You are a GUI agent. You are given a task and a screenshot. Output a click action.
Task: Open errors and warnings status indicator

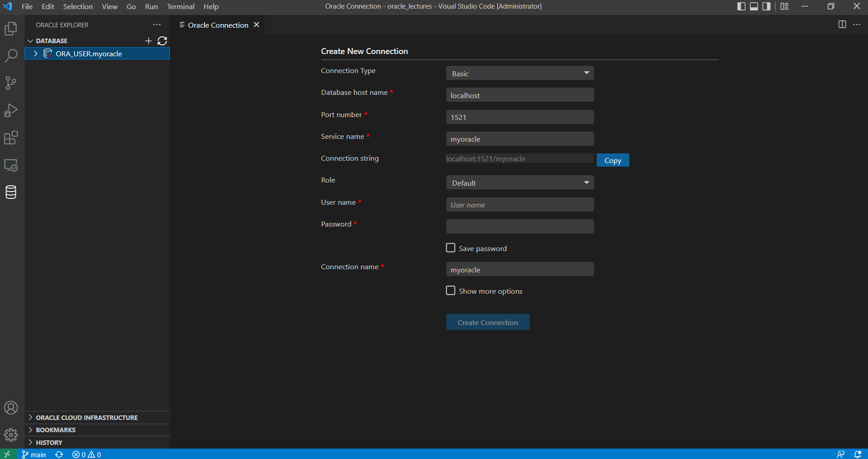coord(87,454)
